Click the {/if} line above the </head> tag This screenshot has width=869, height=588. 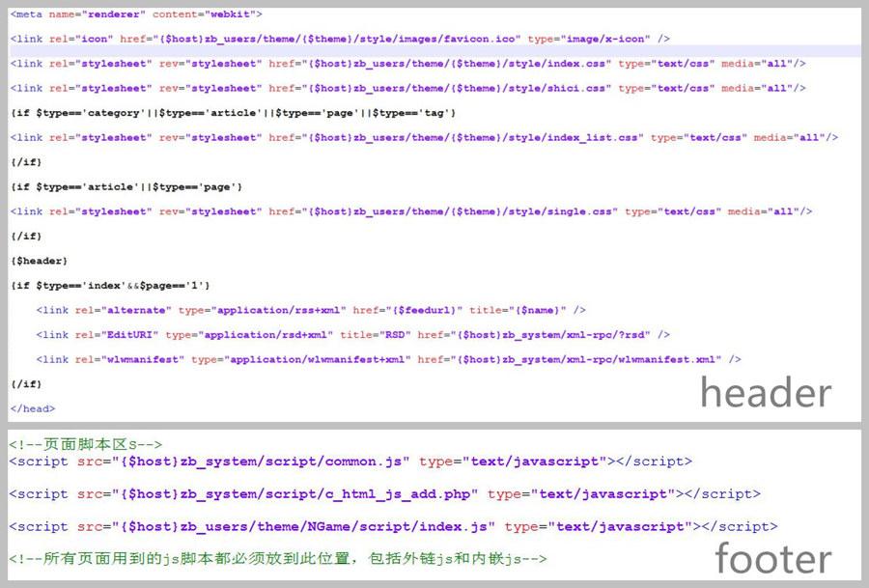point(26,384)
